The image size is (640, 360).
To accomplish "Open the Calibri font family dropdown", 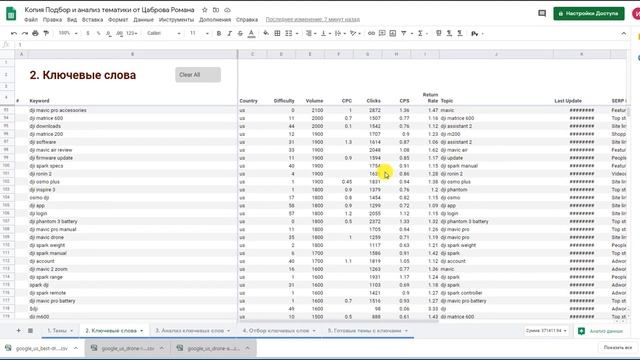I will (x=164, y=33).
